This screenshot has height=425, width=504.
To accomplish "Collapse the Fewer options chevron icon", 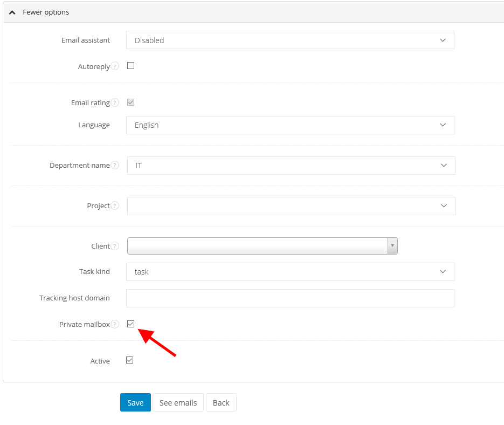I will tap(12, 12).
